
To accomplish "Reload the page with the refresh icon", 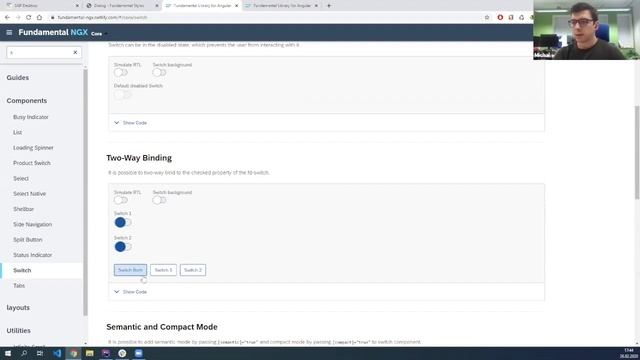I will click(x=29, y=18).
